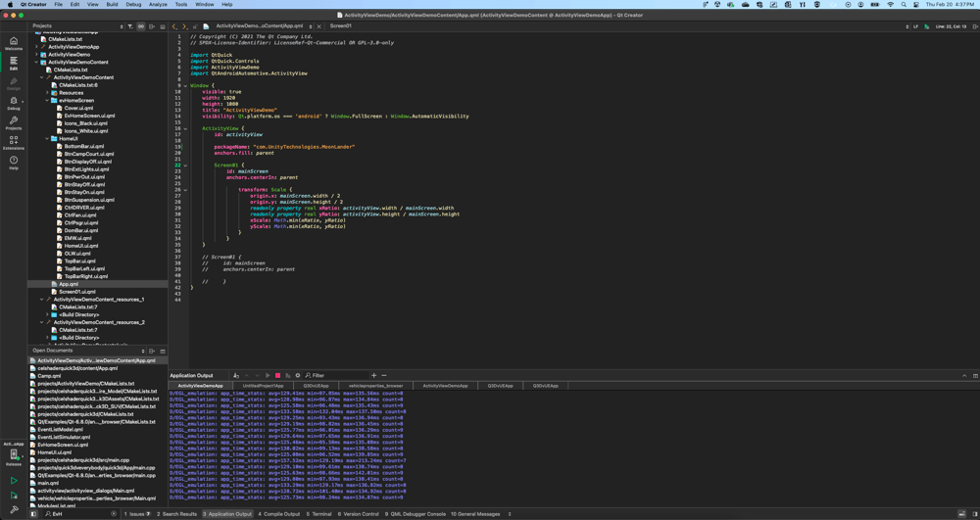This screenshot has width=980, height=520.
Task: Open the Welcome mode in sidebar
Action: pos(14,43)
